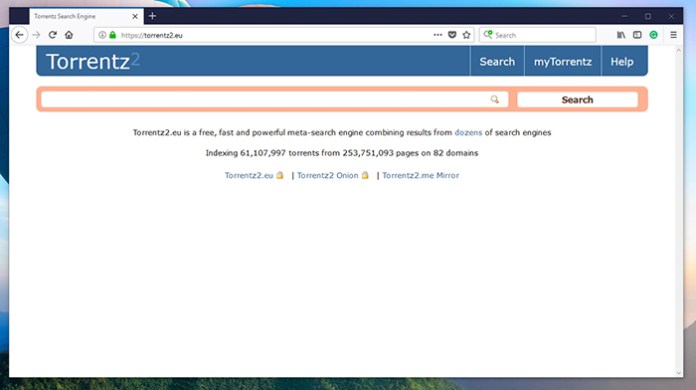The width and height of the screenshot is (696, 390).
Task: Show site information icon in address bar
Action: click(x=102, y=35)
